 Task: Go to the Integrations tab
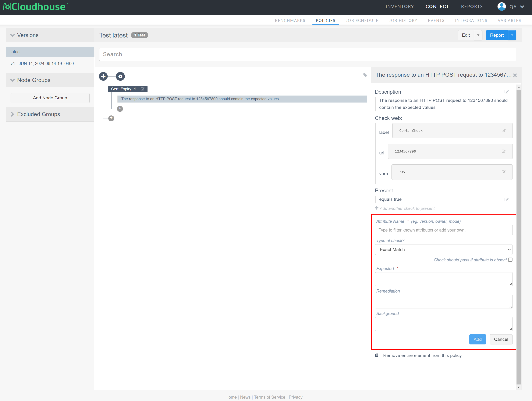(x=471, y=20)
